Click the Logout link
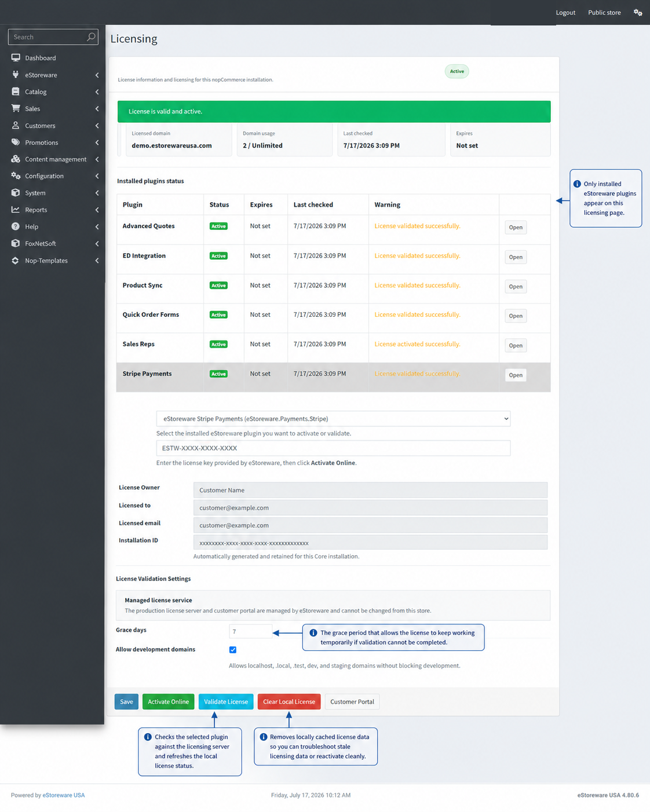The image size is (650, 812). click(565, 13)
